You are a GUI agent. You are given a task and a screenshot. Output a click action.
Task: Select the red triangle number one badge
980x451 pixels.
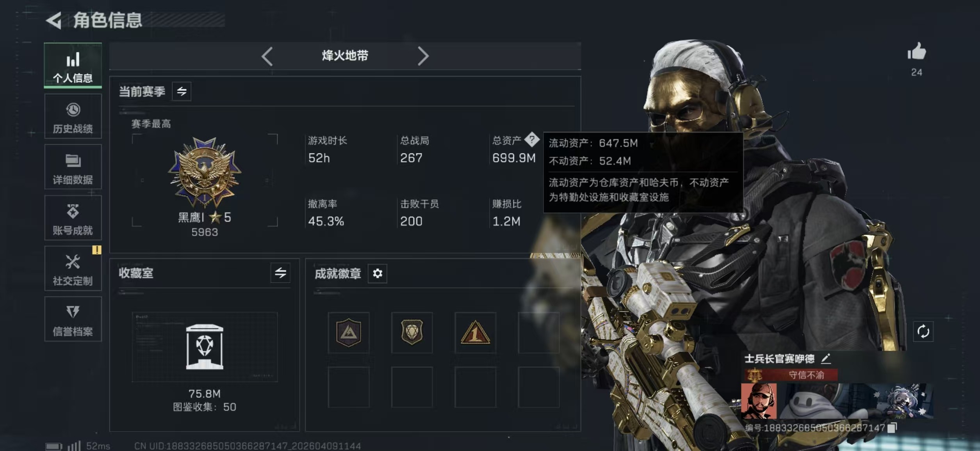click(x=475, y=332)
